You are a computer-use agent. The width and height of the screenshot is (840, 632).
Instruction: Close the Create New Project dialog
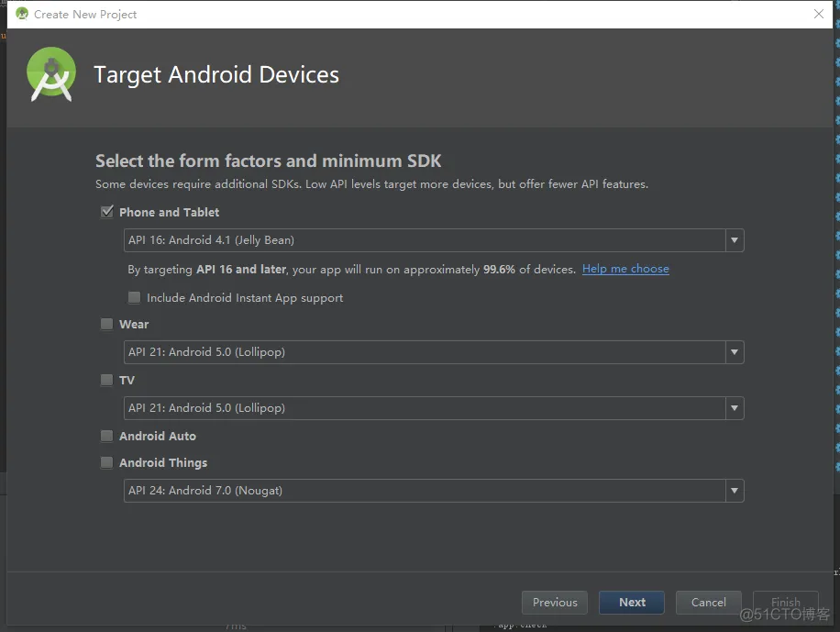(x=819, y=14)
